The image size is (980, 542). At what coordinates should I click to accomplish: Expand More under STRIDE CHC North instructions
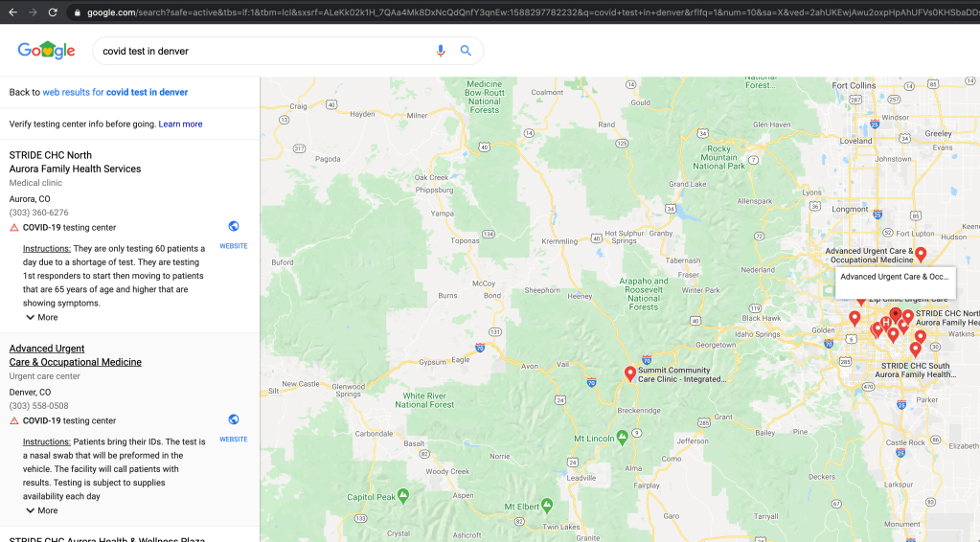41,317
